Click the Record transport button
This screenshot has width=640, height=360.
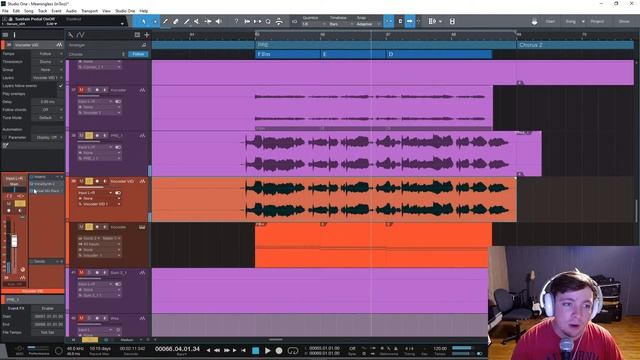pyautogui.click(x=279, y=351)
